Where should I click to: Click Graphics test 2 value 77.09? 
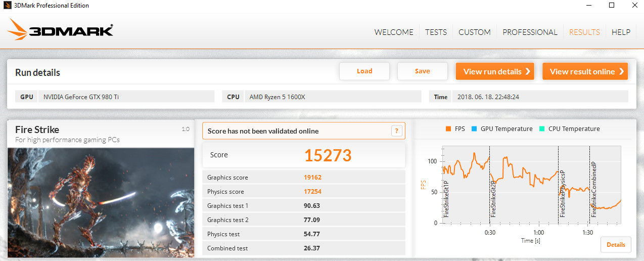[x=312, y=220]
